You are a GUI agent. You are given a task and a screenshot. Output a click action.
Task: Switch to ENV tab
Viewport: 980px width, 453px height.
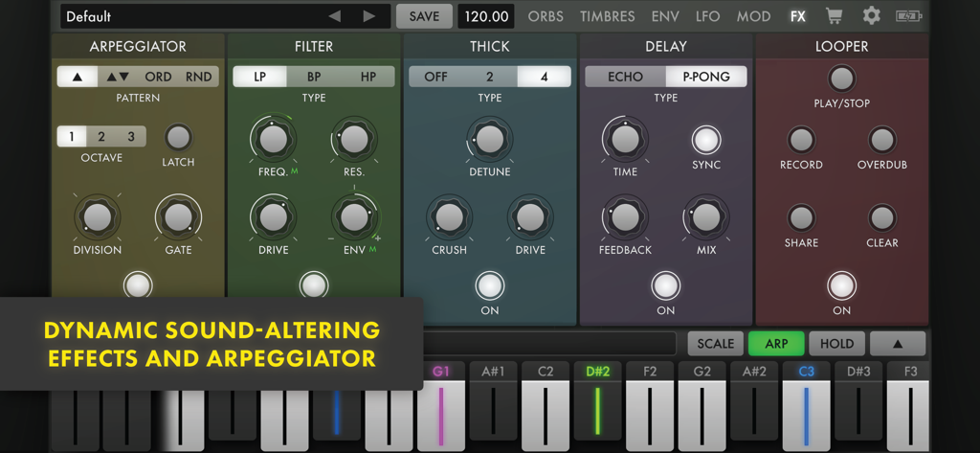pos(665,17)
